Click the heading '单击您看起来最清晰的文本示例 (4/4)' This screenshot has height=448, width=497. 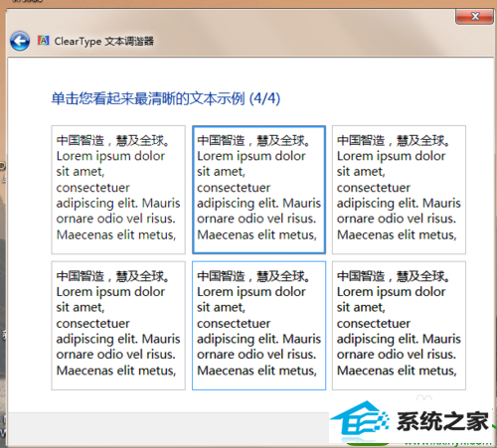pyautogui.click(x=166, y=98)
